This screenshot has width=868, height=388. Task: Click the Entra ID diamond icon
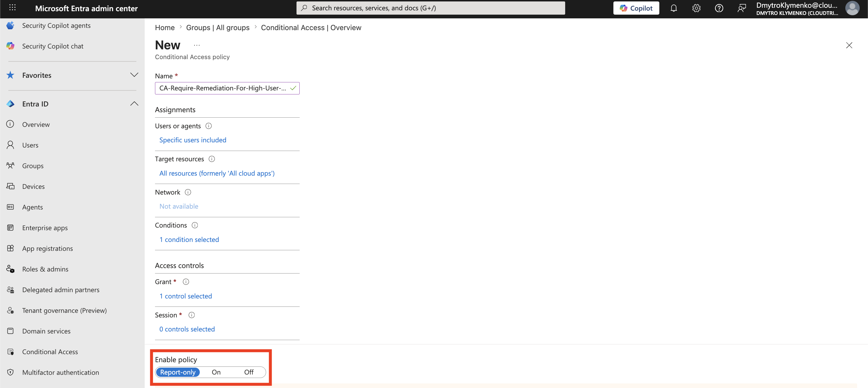10,104
